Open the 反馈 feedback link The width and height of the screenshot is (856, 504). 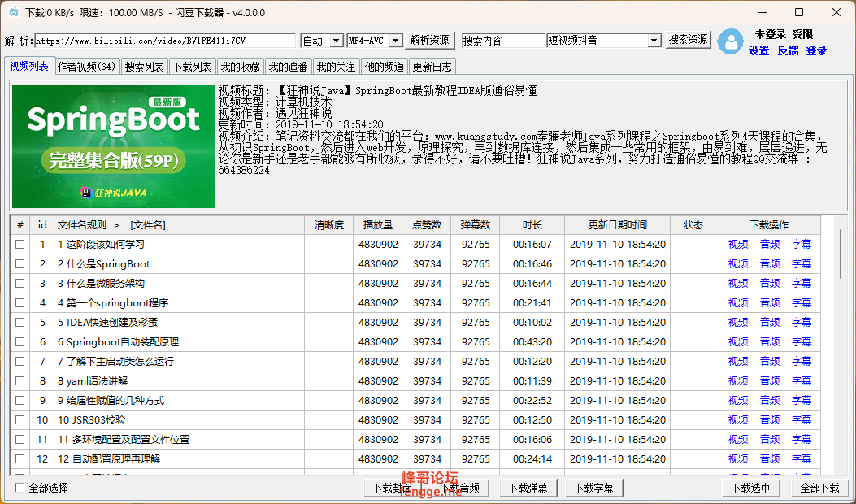point(788,50)
